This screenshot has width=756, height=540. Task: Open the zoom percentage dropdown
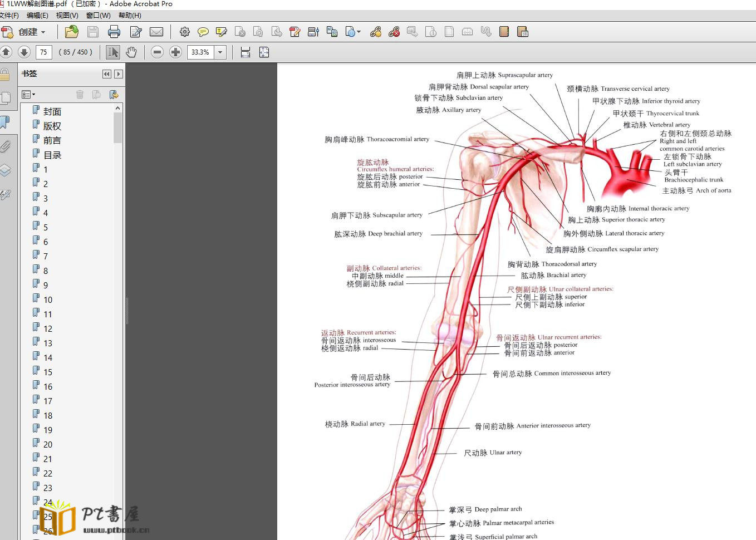point(220,52)
